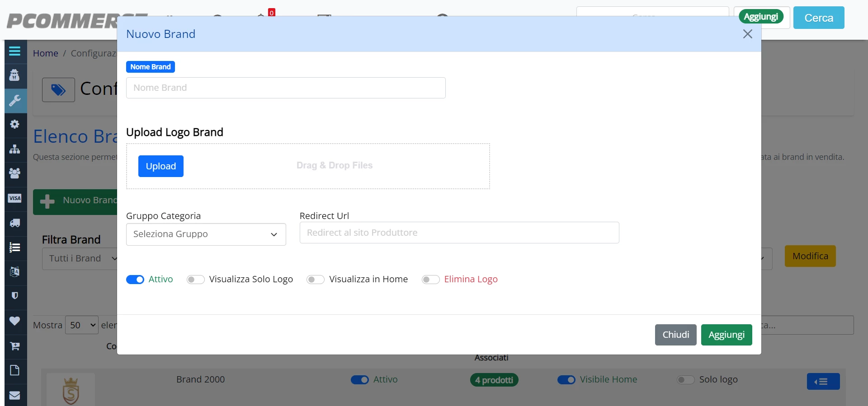Image resolution: width=868 pixels, height=406 pixels.
Task: Enable Visualizza in Home switch
Action: click(x=316, y=280)
